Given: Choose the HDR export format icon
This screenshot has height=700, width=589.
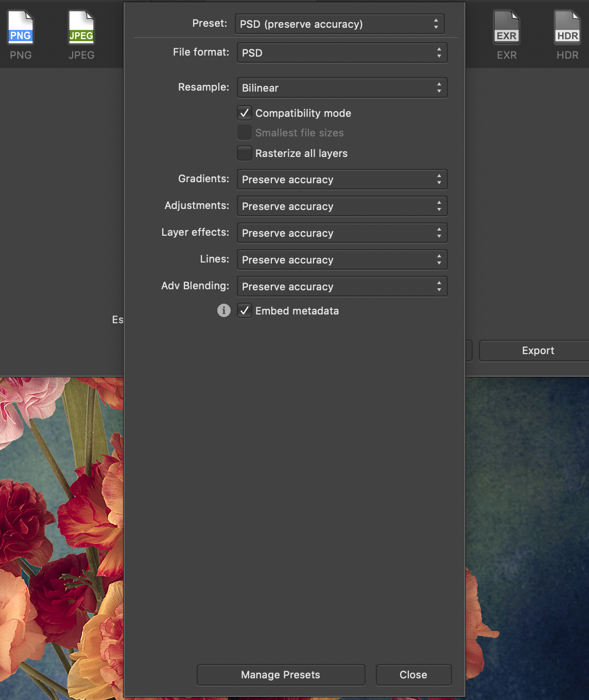Looking at the screenshot, I should click(567, 28).
